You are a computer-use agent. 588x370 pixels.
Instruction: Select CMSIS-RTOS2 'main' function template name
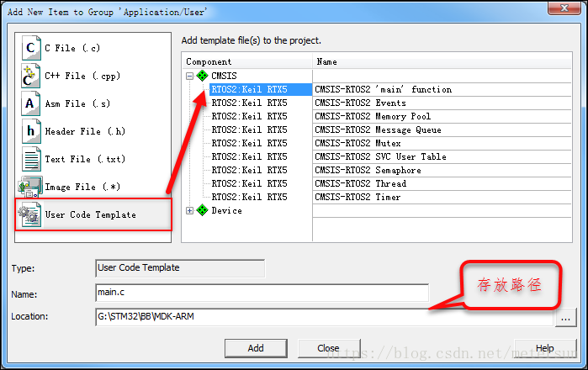(x=384, y=90)
